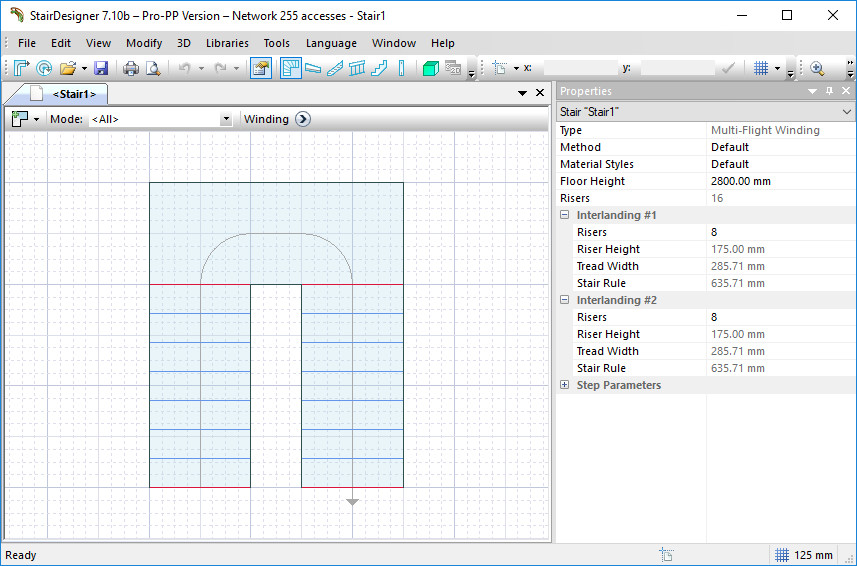Click the zoom magnifier toolbar icon
857x566 pixels.
pos(817,68)
